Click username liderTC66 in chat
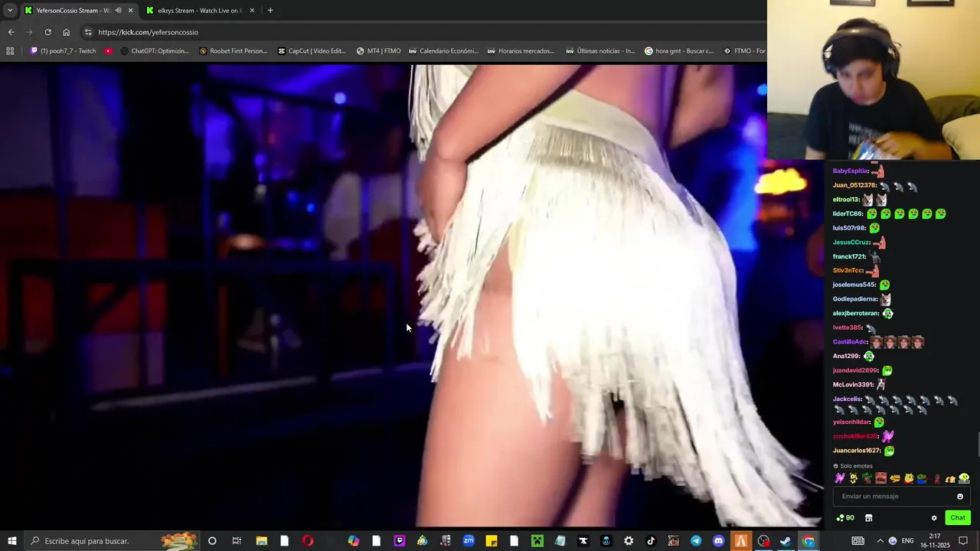This screenshot has height=551, width=980. pos(848,214)
